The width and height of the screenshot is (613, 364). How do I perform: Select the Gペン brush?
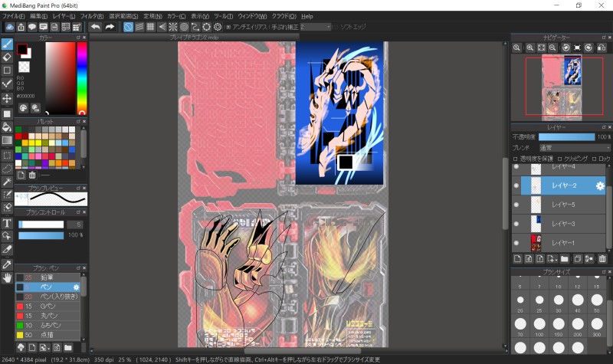pos(48,306)
